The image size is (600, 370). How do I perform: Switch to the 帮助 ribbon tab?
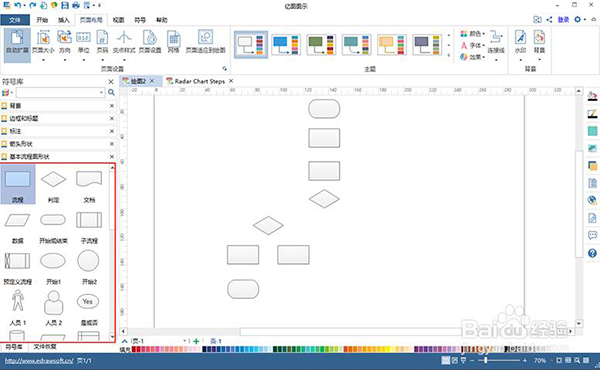(x=162, y=20)
